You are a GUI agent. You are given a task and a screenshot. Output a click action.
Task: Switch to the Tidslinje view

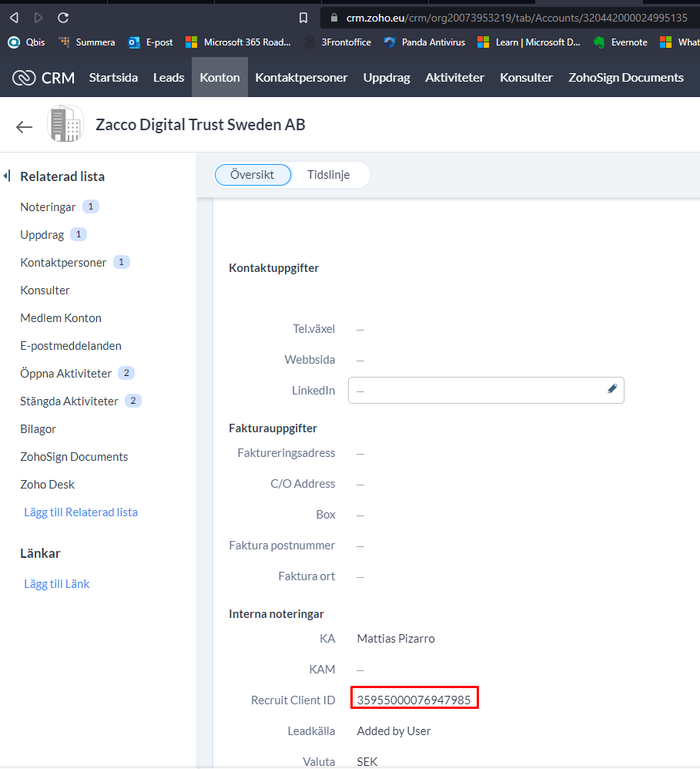328,175
